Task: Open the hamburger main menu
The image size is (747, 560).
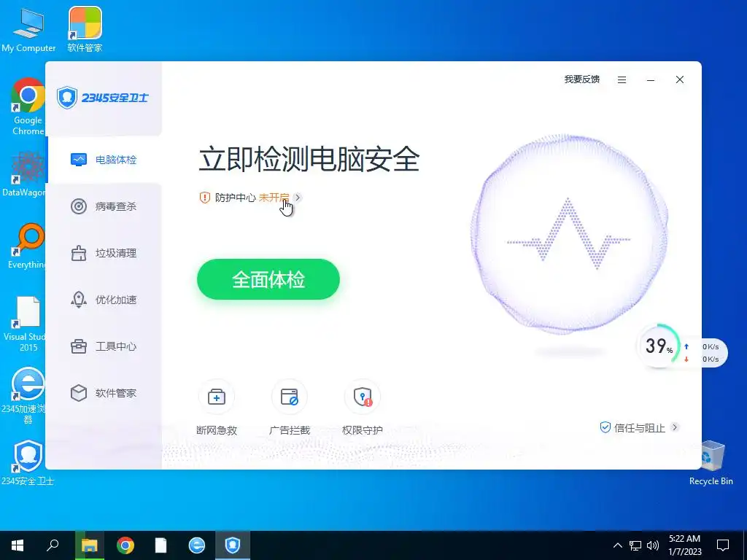Action: coord(622,80)
